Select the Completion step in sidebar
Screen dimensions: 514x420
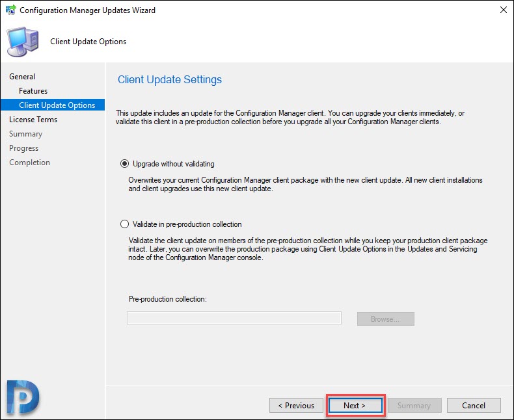[x=29, y=163]
